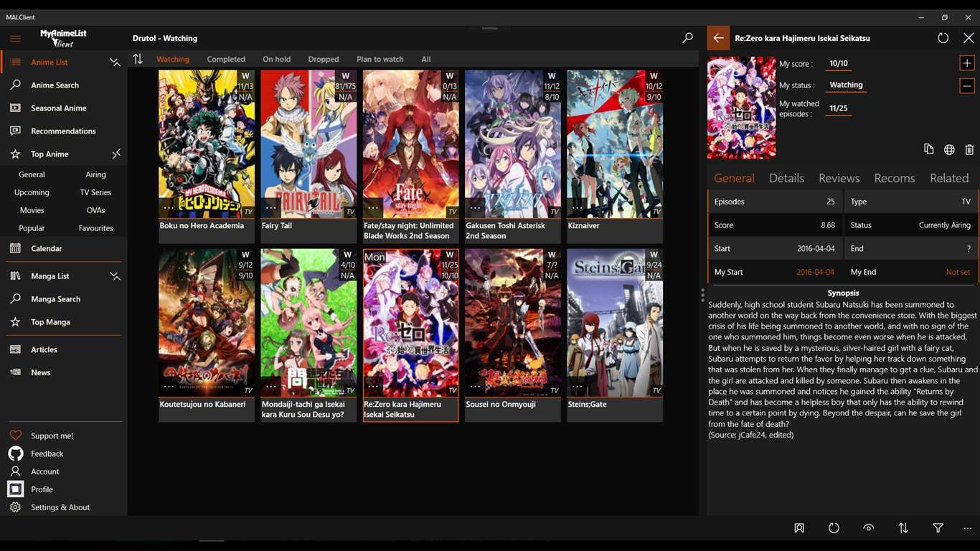Viewport: 980px width, 551px height.
Task: Collapse the Top Anime sidebar section
Action: 116,154
